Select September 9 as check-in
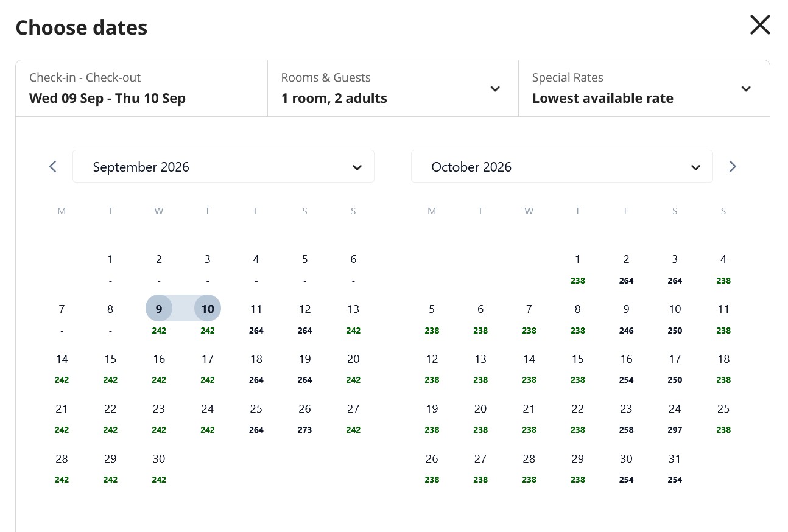Screen dimensions: 788x532 (159, 315)
